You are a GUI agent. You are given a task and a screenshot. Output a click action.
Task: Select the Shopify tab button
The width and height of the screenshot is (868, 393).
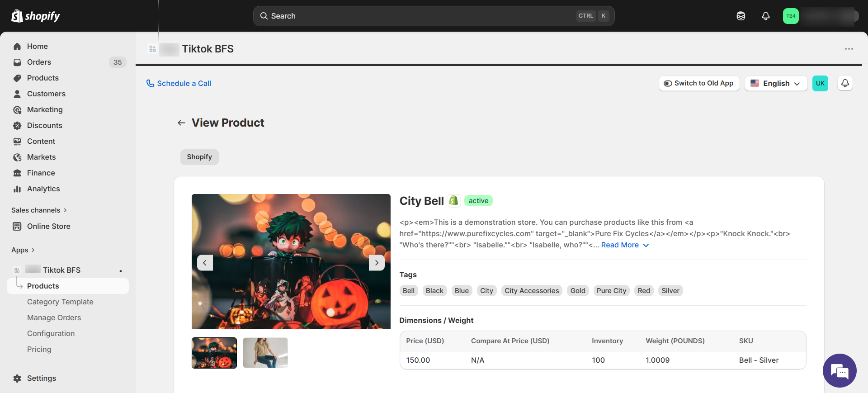[x=199, y=157]
